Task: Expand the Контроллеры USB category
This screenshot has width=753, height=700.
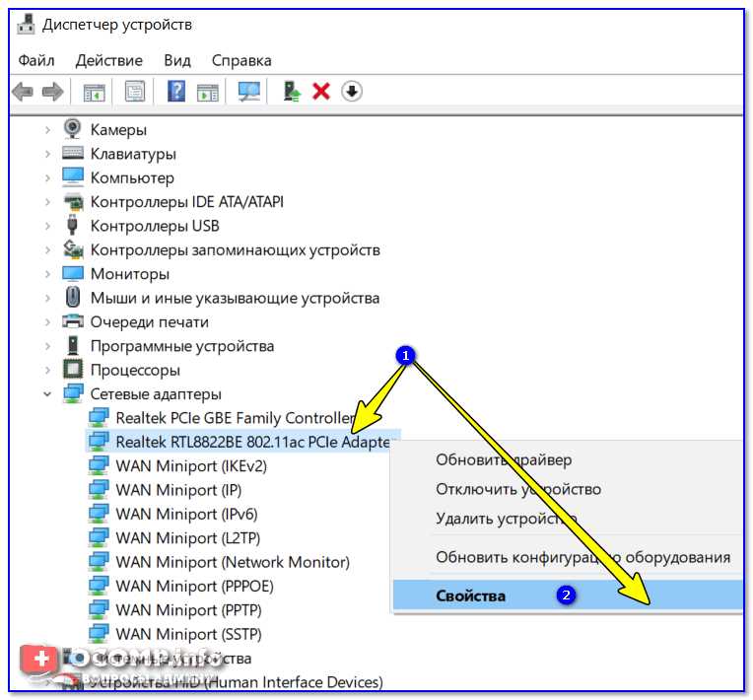Action: tap(47, 226)
